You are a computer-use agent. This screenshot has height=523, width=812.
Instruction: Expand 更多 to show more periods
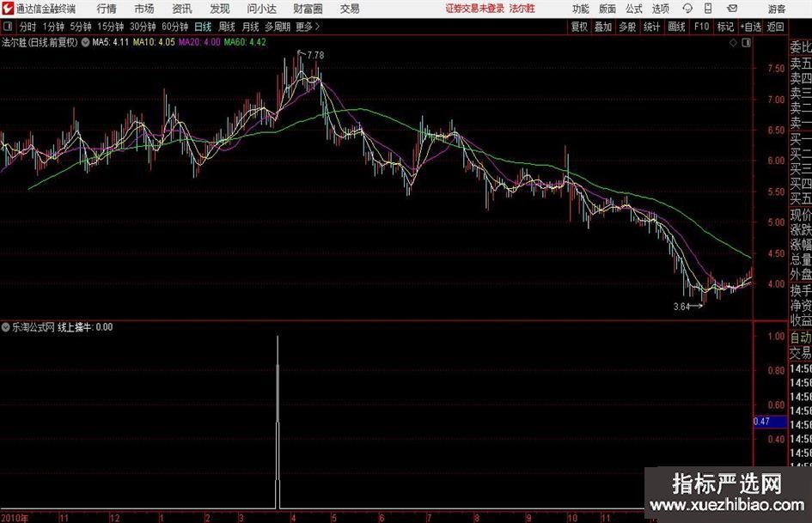pos(305,27)
